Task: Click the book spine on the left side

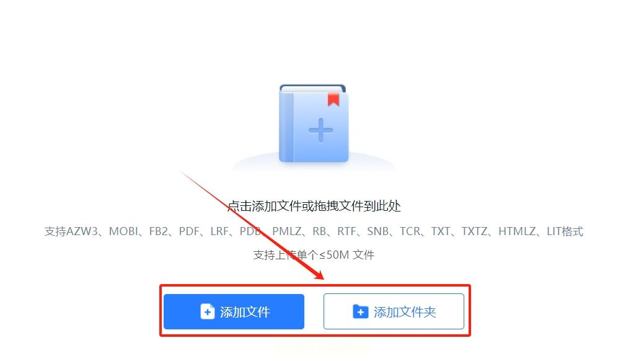Action: (x=286, y=127)
